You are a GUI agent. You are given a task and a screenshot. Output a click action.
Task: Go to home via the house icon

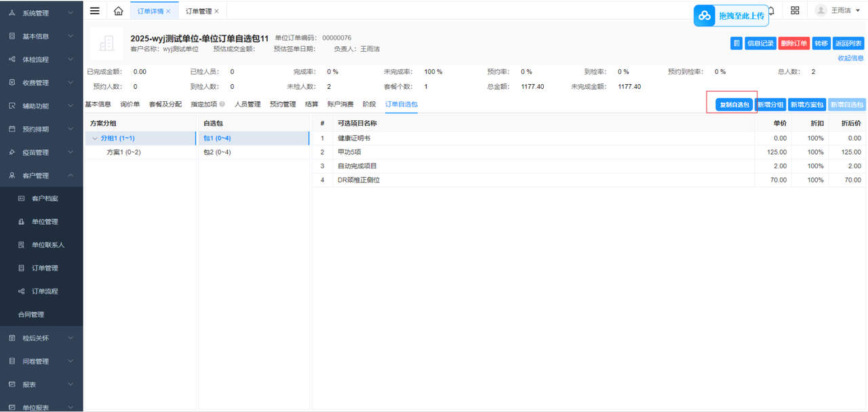pyautogui.click(x=118, y=11)
